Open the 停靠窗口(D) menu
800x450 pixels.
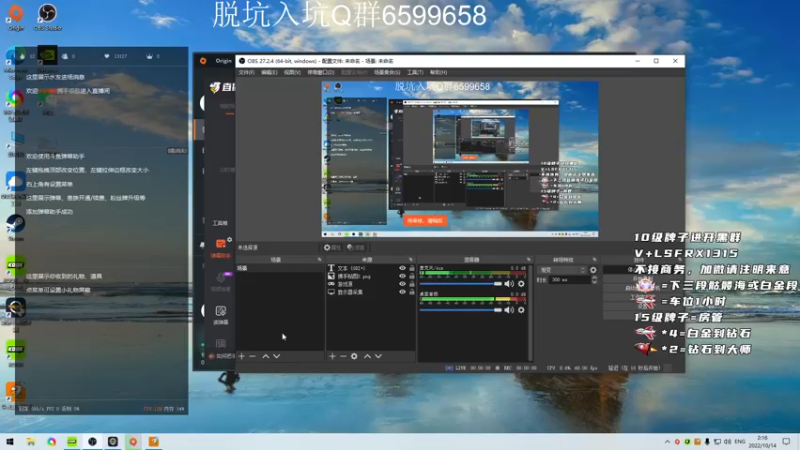[x=320, y=72]
